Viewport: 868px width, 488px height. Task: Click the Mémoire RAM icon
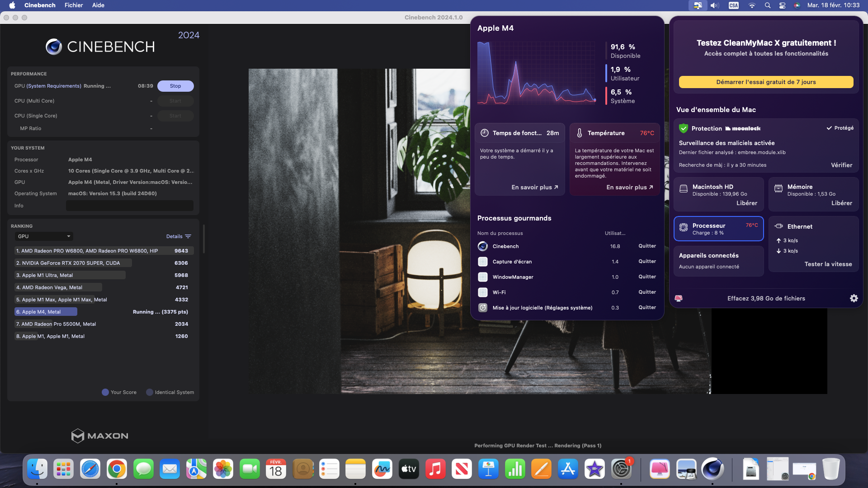pos(778,188)
